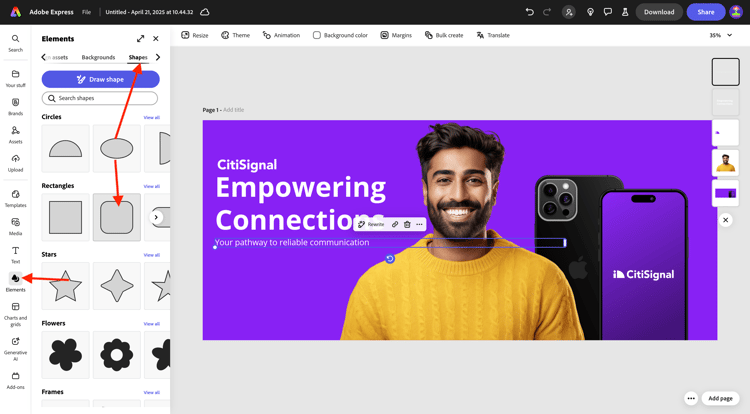Click Rewrite in floating text toolbar
The width and height of the screenshot is (750, 414).
pos(371,224)
